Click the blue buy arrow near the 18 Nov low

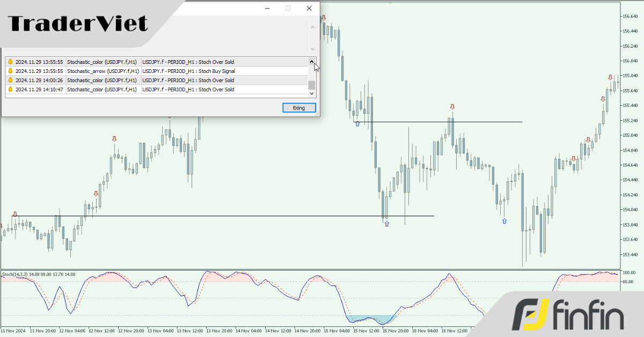pyautogui.click(x=503, y=221)
